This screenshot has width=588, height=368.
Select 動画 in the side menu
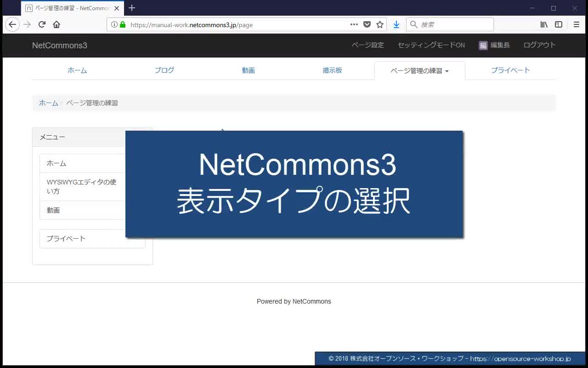[x=83, y=210]
